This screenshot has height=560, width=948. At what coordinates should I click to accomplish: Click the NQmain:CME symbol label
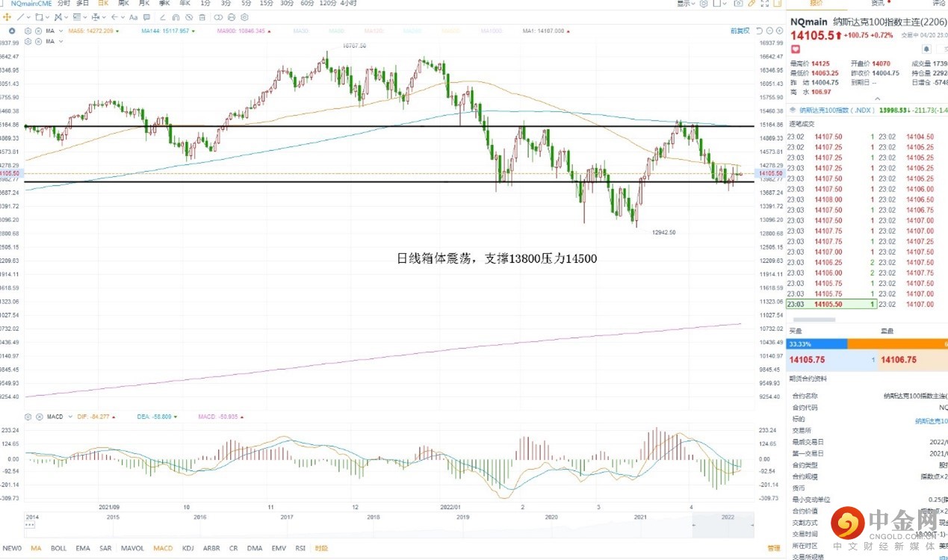pos(31,4)
